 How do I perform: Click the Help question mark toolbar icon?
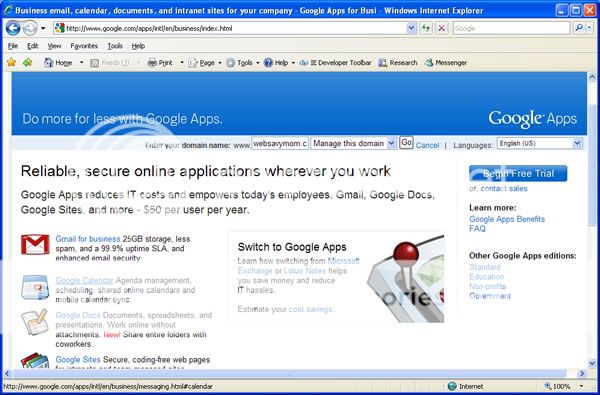268,63
